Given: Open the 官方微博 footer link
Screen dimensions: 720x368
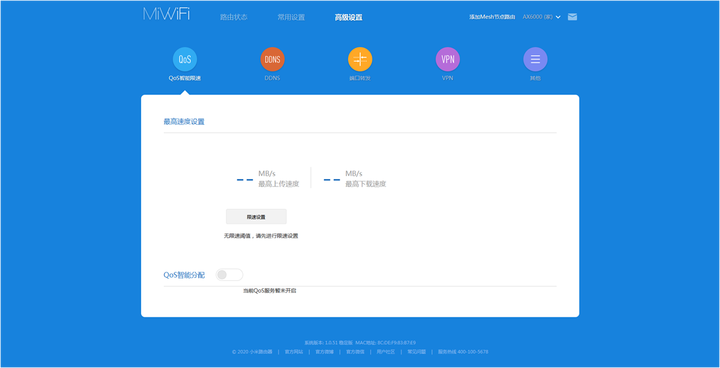Looking at the screenshot, I should tap(324, 351).
